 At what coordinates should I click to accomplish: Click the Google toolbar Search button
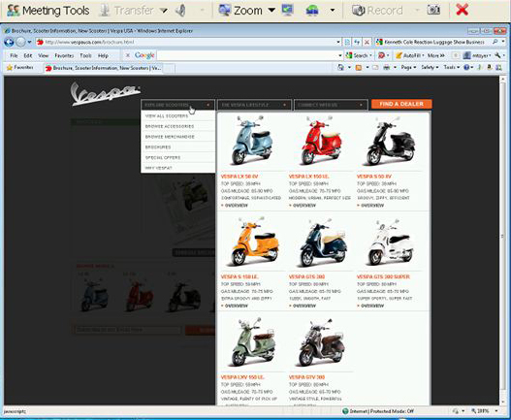359,55
